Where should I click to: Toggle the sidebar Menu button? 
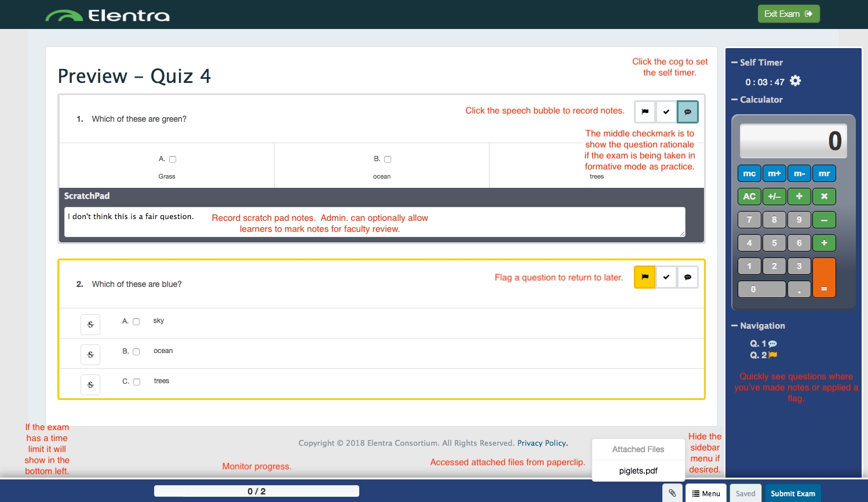click(x=706, y=493)
